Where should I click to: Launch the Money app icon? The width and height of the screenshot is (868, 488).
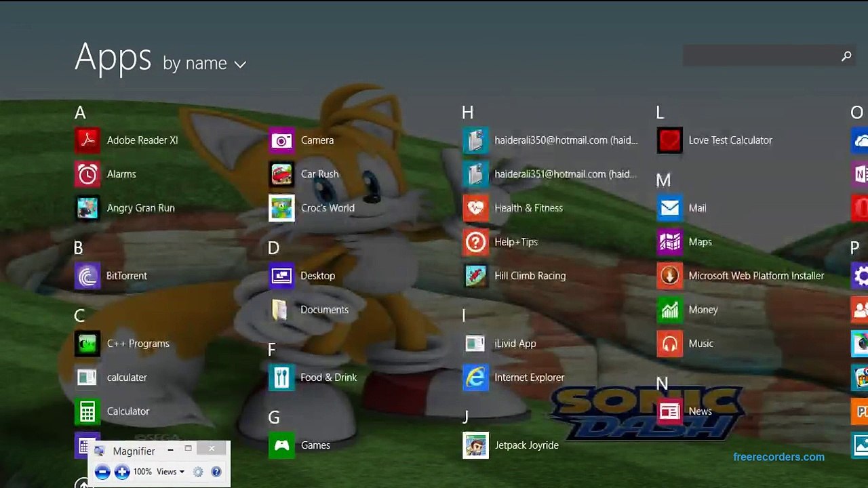(669, 310)
